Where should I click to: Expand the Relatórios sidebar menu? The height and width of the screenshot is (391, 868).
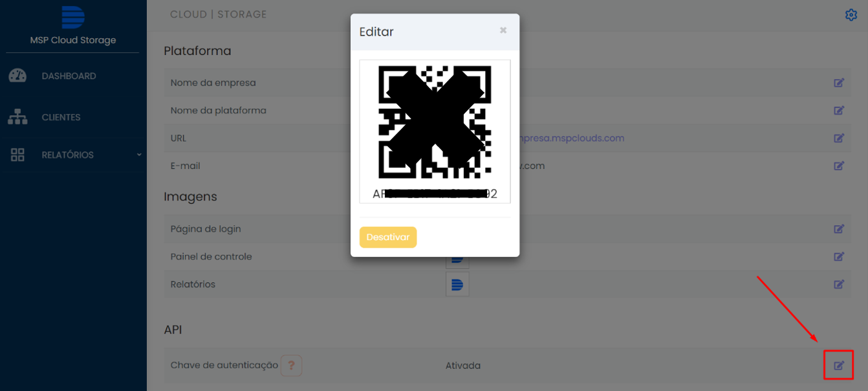(73, 155)
